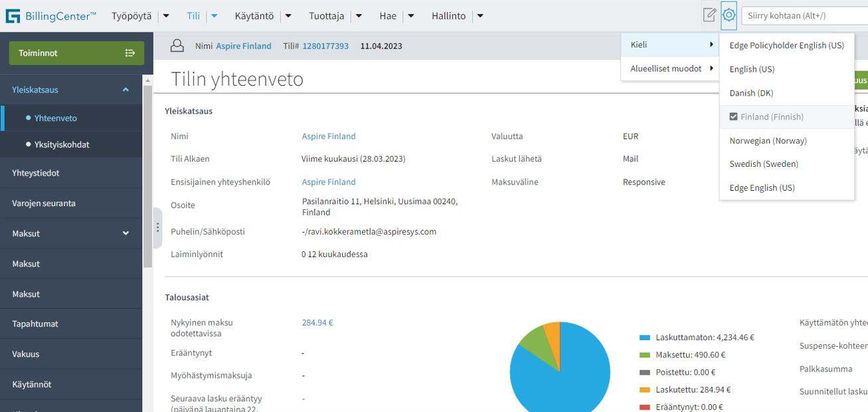
Task: Click the list icon on Toiminnot button
Action: tap(130, 53)
